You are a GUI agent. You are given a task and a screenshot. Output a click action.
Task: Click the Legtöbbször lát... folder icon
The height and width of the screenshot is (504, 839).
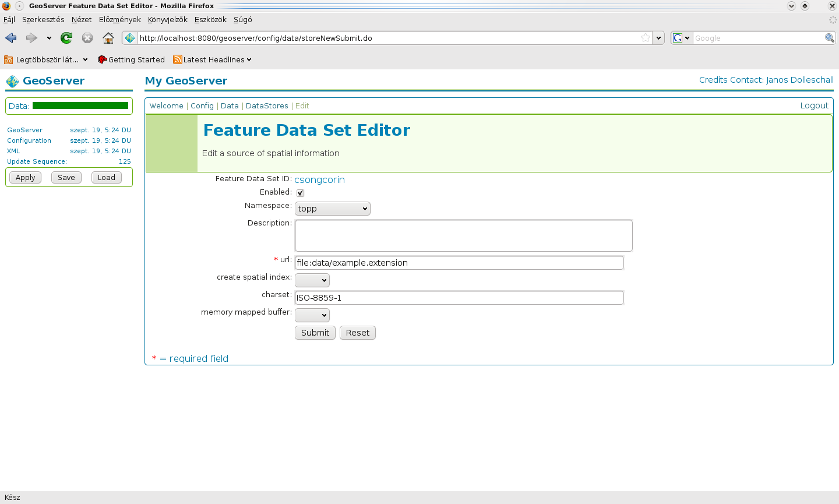[9, 59]
